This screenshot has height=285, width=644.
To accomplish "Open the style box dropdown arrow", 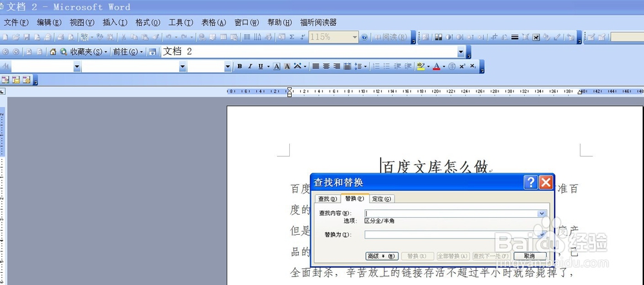I will pyautogui.click(x=77, y=66).
